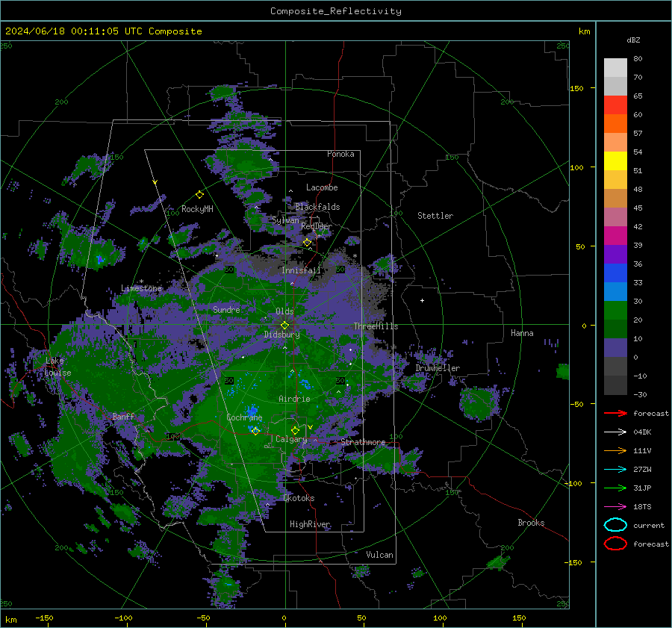Pick the red 60-65 dBZ color swatch
672x628 pixels.
click(615, 105)
